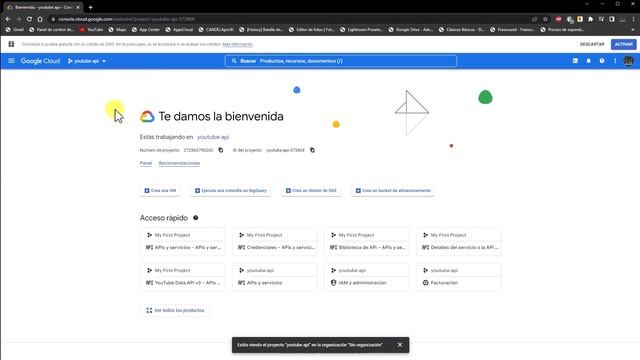
Task: Open the YouTube bookmark
Action: [91, 30]
